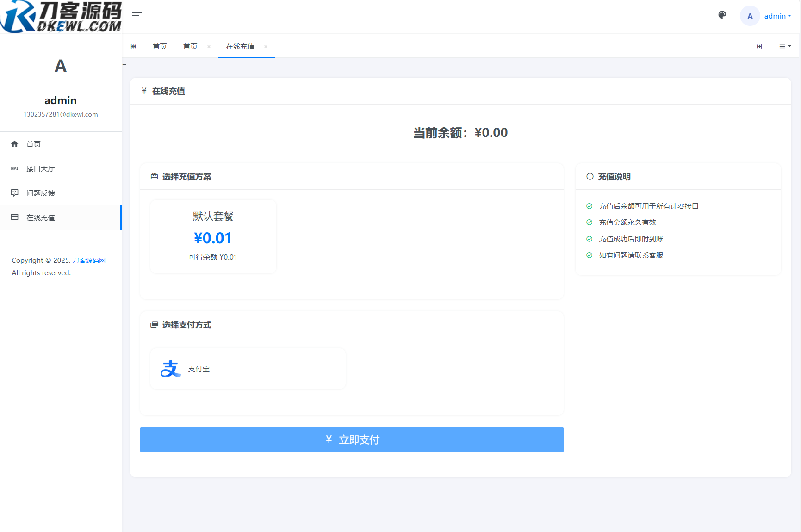Viewport: 801px width, 532px height.
Task: Close the 在线充值 tab
Action: point(266,47)
